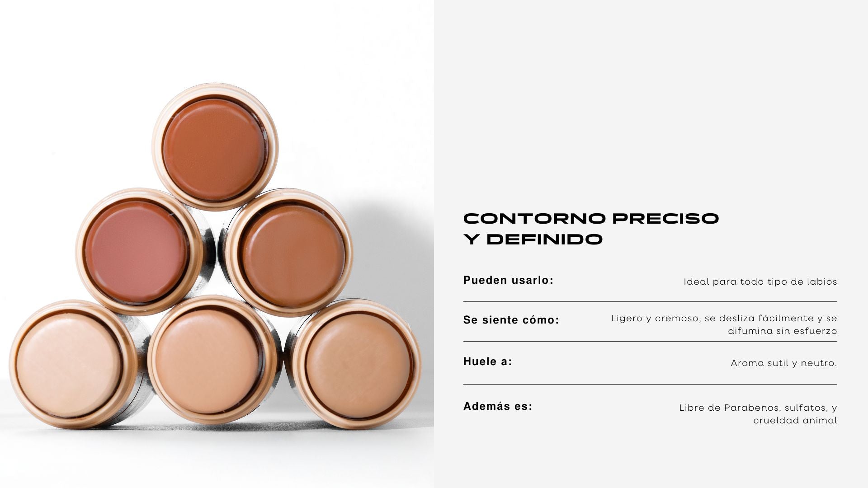Click the 'Además es:' label
Image resolution: width=868 pixels, height=488 pixels.
pyautogui.click(x=498, y=406)
